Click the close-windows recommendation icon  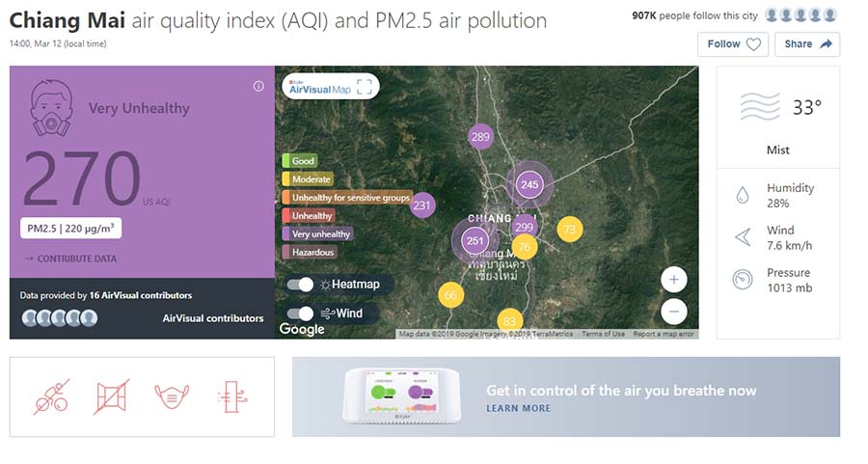tap(111, 397)
